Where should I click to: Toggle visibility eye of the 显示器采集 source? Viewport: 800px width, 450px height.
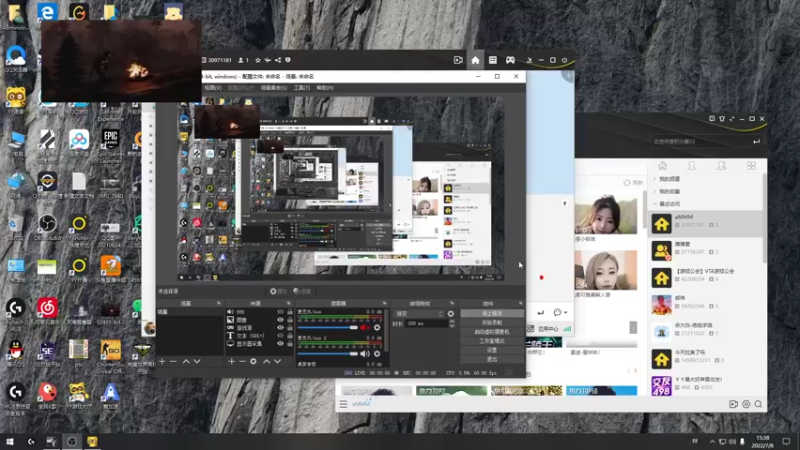click(280, 344)
